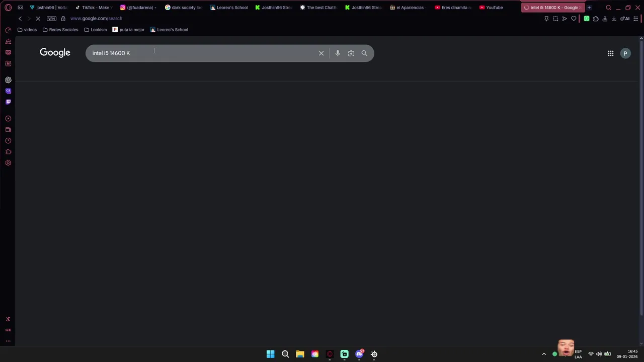
Task: Open File Explorer from taskbar
Action: 300,354
